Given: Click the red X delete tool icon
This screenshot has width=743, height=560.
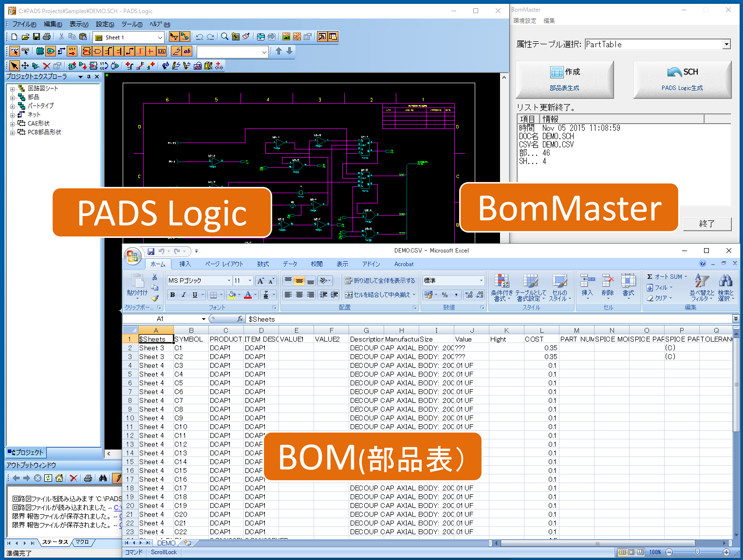Looking at the screenshot, I should coord(47,66).
